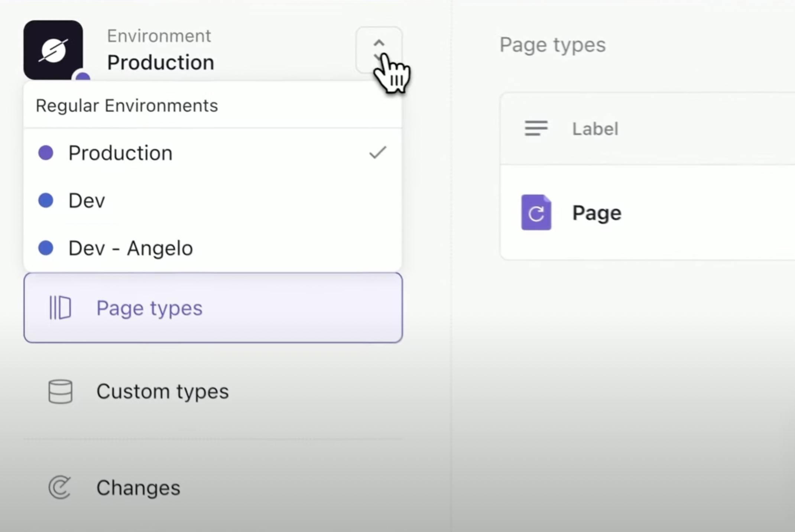This screenshot has width=795, height=532.
Task: Click the Changes circular icon
Action: pos(59,487)
